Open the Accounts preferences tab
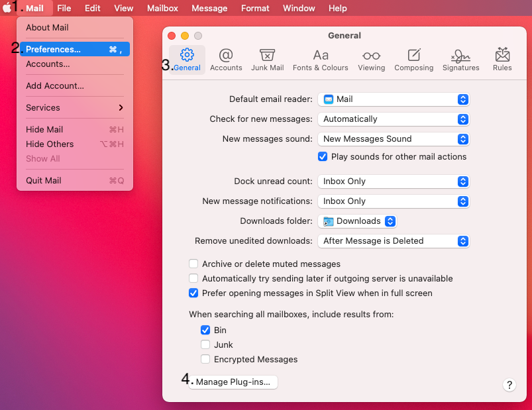Screen dimensions: 532x410 click(x=226, y=60)
